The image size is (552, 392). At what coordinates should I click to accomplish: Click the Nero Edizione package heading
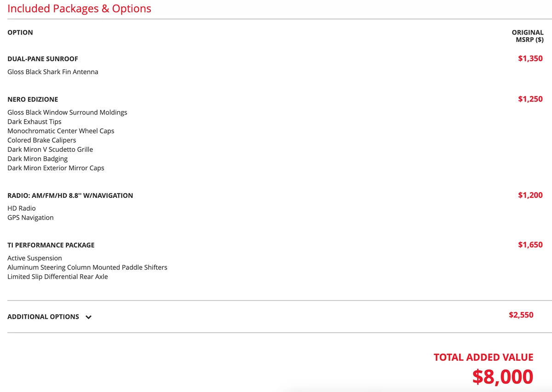[33, 99]
